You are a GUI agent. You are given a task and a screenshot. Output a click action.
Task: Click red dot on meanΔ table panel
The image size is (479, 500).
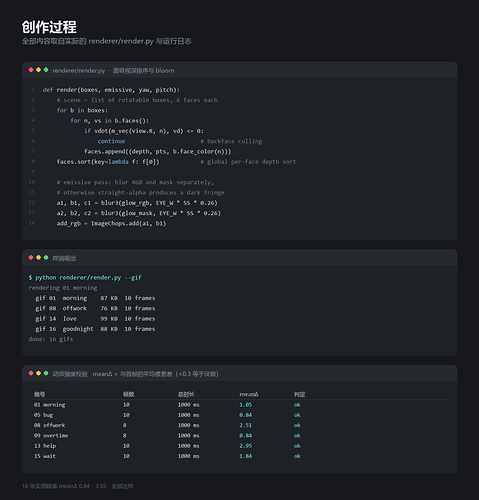[x=31, y=373]
